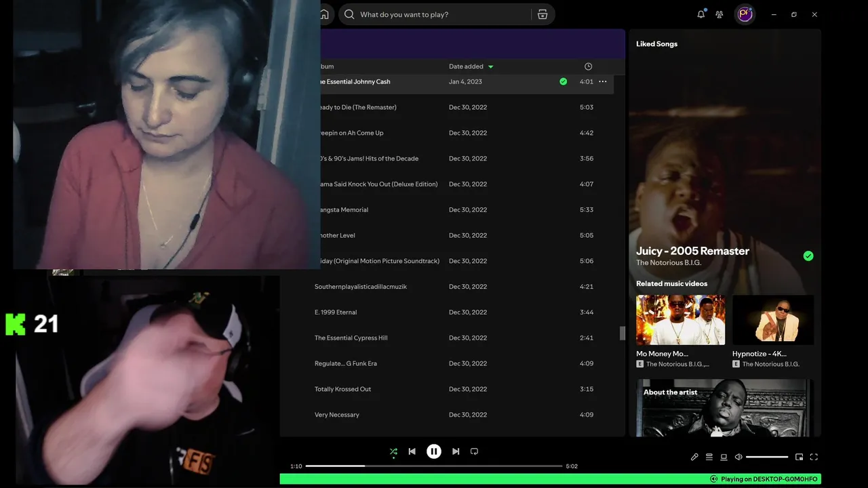Toggle repeat mode
Viewport: 868px width, 488px height.
[475, 451]
